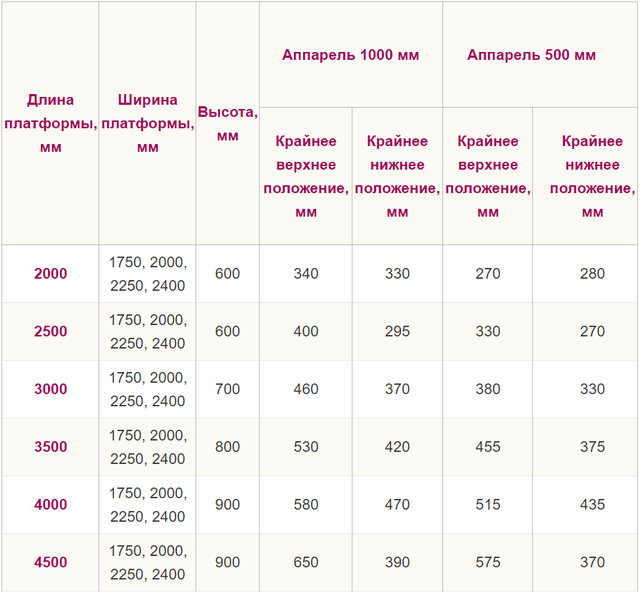Select the 'Аппарель 500 мм' header cell
The image size is (640, 593).
point(531,55)
